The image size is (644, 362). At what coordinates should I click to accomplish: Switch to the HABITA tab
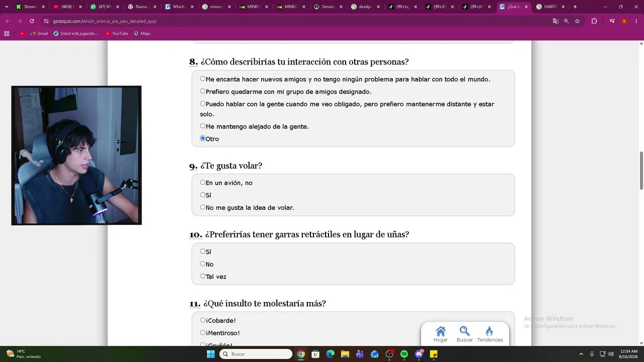click(x=550, y=7)
